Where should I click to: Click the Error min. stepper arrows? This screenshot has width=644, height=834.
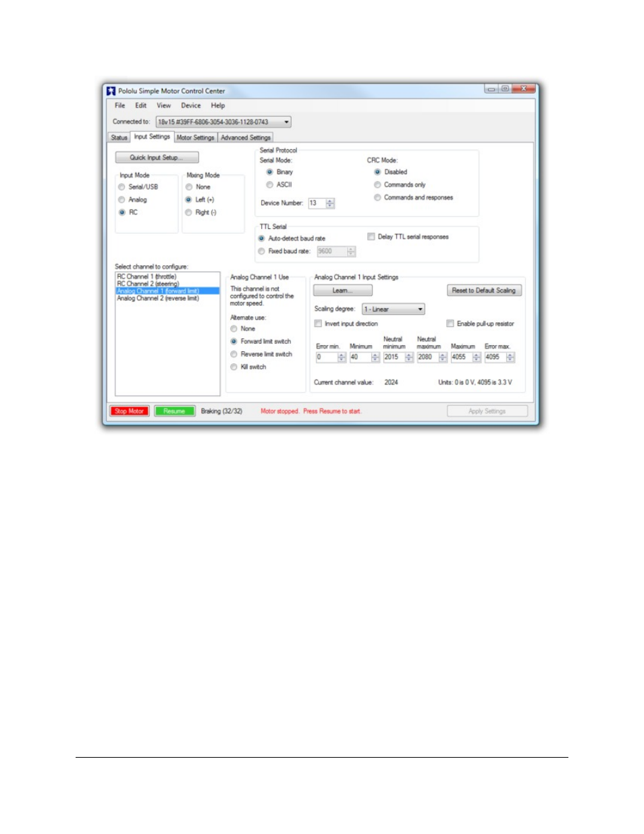342,357
